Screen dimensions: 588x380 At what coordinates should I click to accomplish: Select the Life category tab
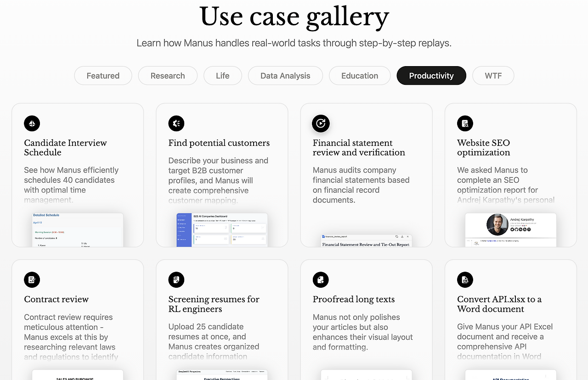tap(223, 76)
